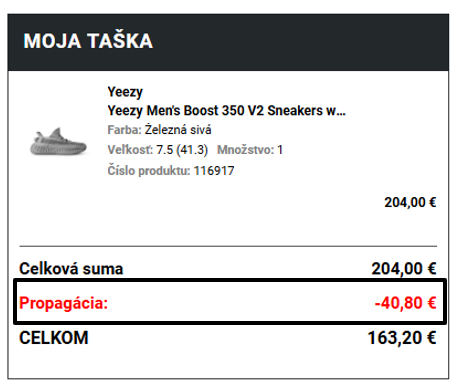The height and width of the screenshot is (392, 464).
Task: Click the Yeezy sneaker product thumbnail
Action: tap(58, 142)
